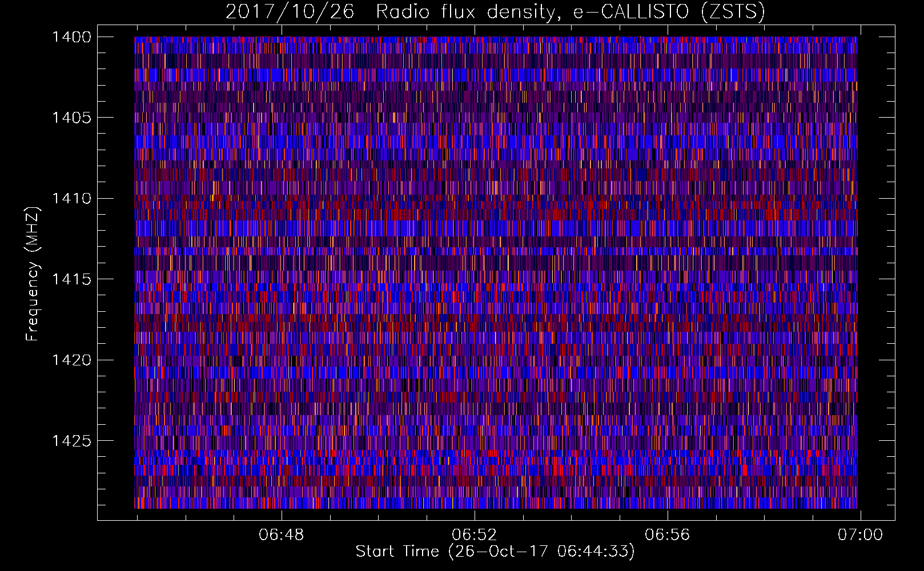Click the 06:48 time tick label

(282, 535)
